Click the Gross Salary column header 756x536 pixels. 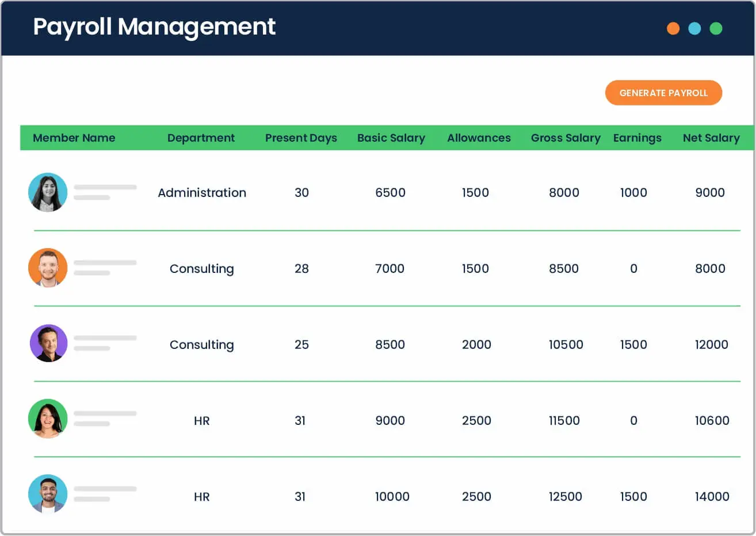(x=566, y=138)
